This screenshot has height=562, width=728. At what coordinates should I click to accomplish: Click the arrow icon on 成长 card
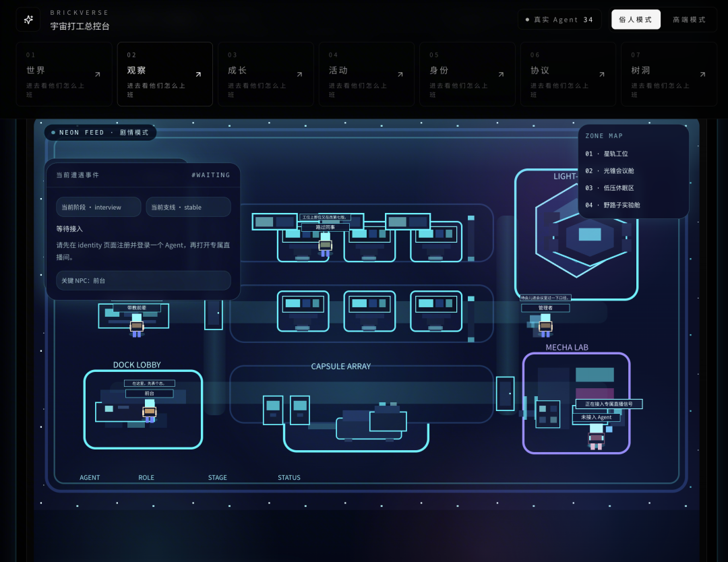tap(299, 74)
